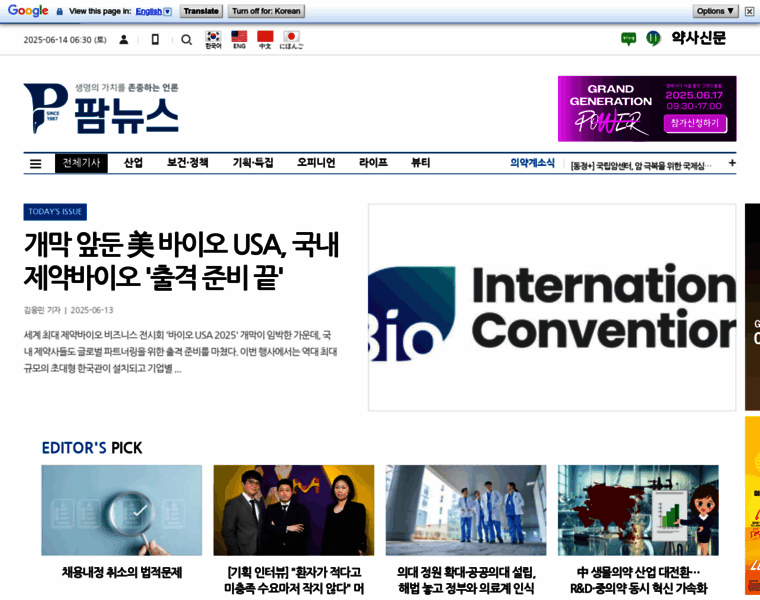The image size is (760, 600).
Task: Select the Chinese flag language icon
Action: coord(265,40)
